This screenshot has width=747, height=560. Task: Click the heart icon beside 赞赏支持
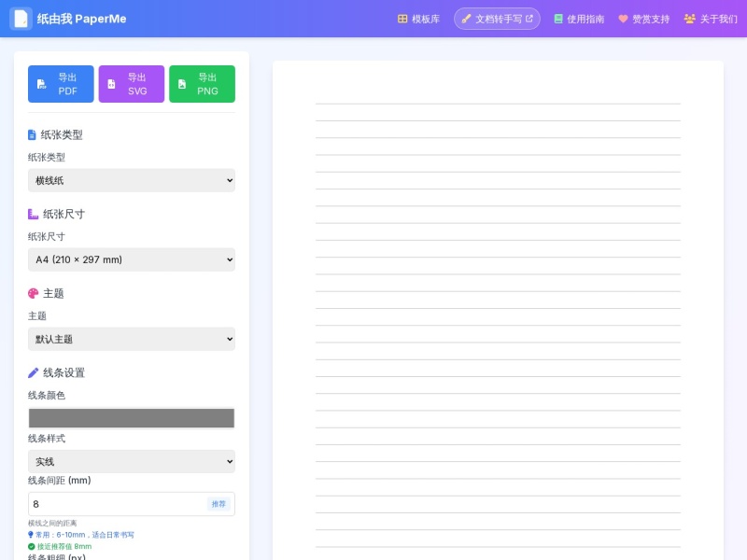point(623,19)
